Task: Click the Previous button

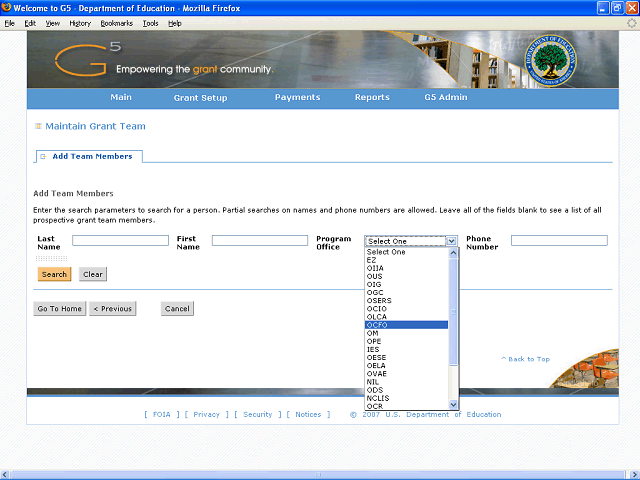Action: (x=113, y=309)
